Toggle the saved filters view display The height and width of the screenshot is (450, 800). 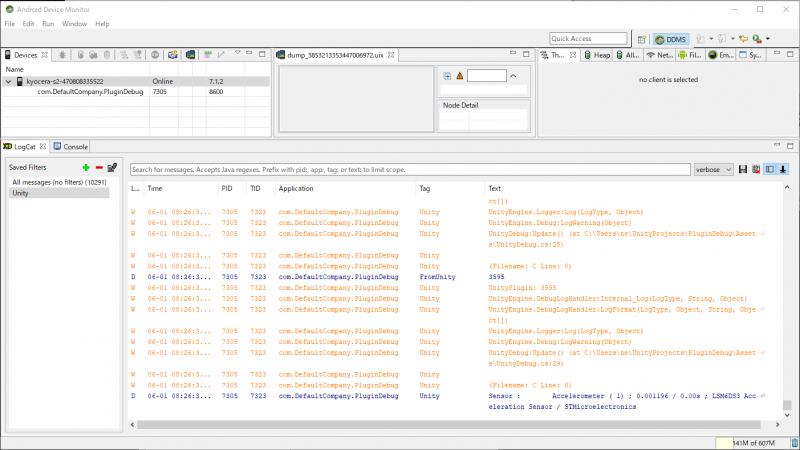770,170
